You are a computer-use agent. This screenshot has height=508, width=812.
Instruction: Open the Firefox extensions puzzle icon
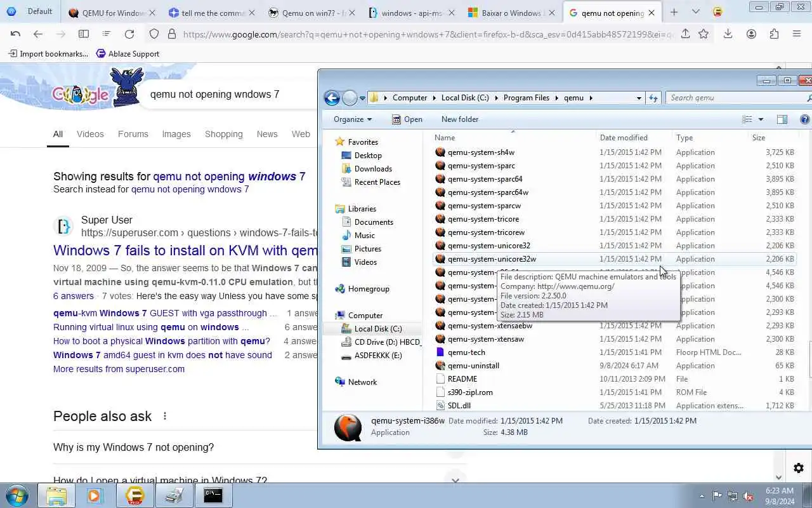tap(774, 34)
